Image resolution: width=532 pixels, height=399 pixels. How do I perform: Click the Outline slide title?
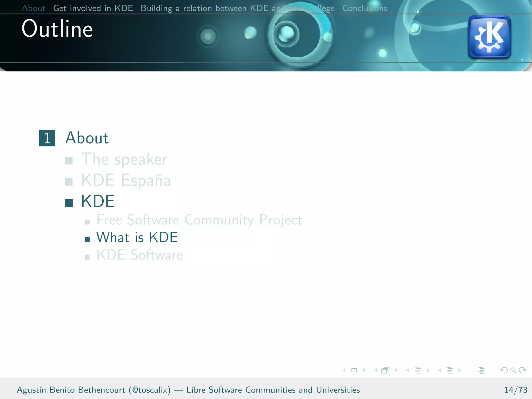point(57,29)
